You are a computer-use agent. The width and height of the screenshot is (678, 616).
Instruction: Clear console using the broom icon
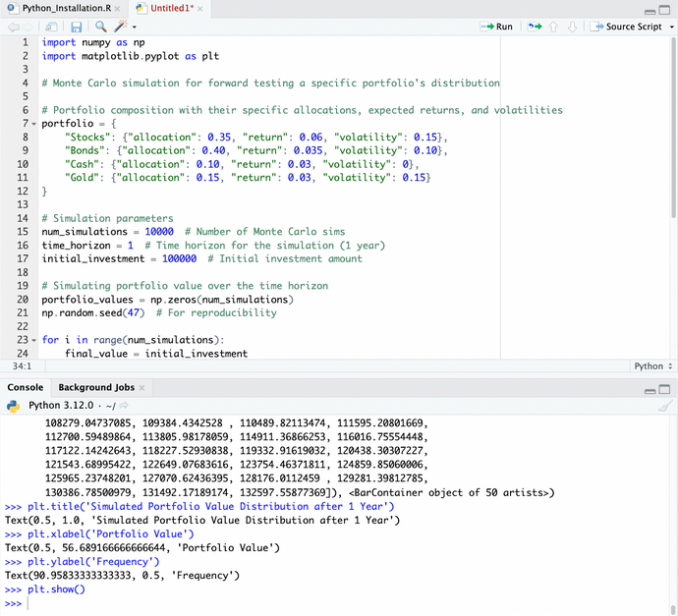(665, 405)
